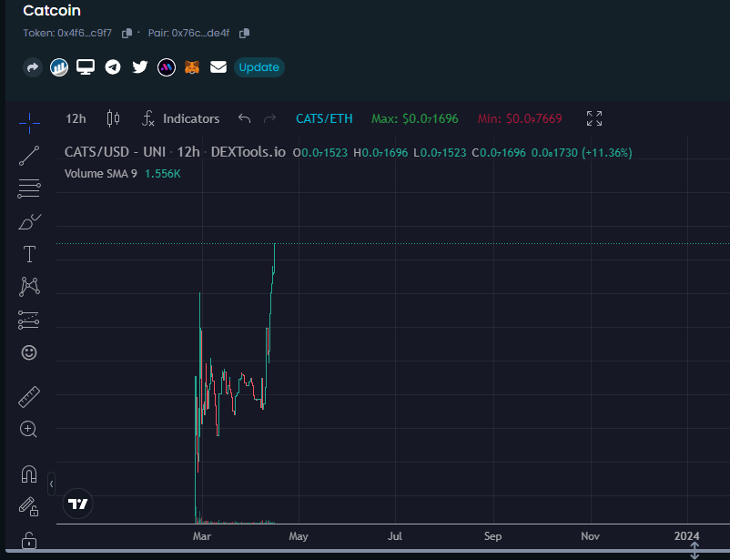Open the purple M round icon
This screenshot has width=730, height=560.
(x=167, y=67)
